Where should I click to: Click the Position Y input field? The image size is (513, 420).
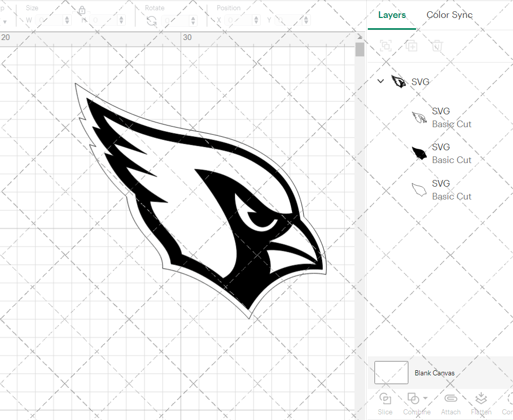(x=288, y=21)
